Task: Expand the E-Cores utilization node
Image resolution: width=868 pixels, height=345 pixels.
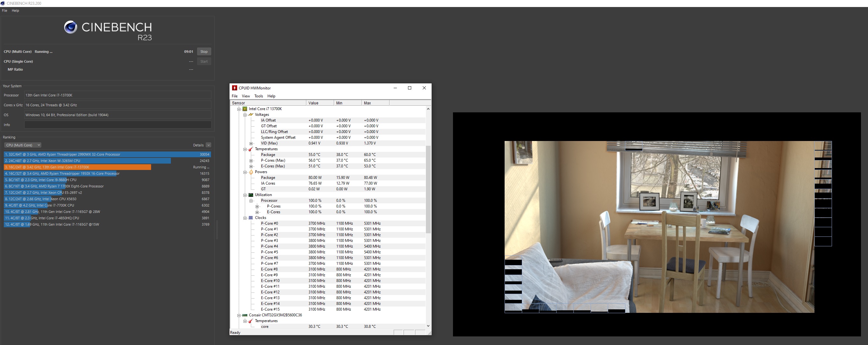Action: point(257,212)
